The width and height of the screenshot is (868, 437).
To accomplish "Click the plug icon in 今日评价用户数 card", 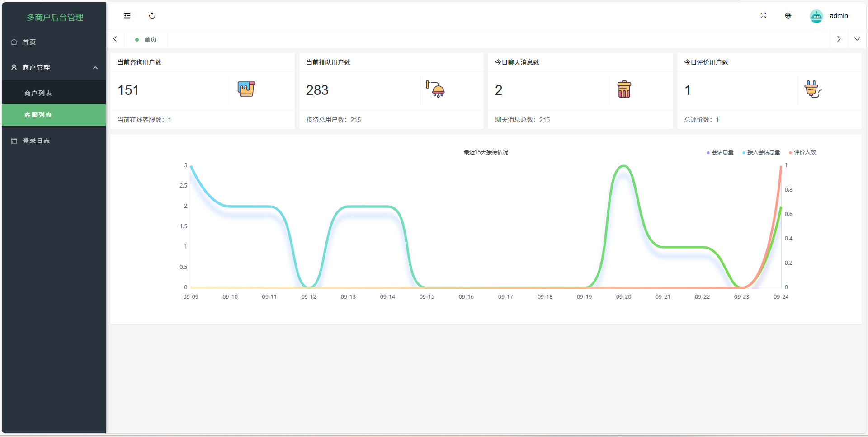I will 812,89.
